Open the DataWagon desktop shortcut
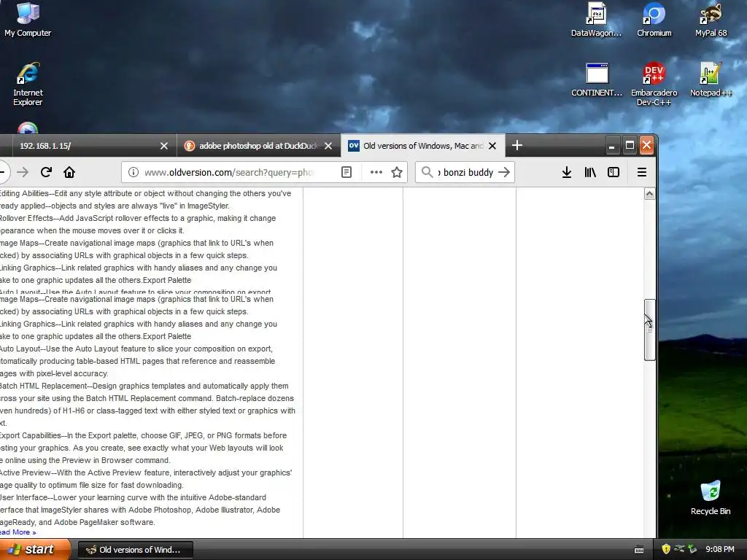This screenshot has width=747, height=560. click(597, 20)
